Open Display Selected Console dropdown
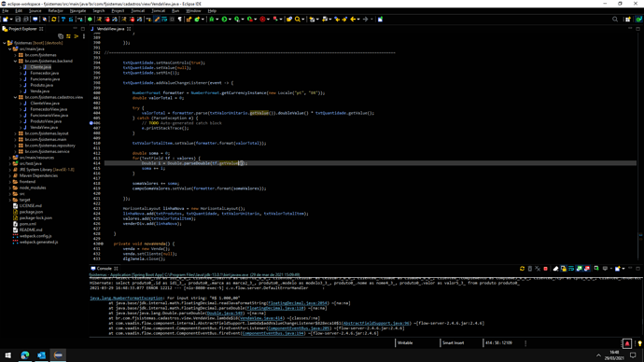 (611, 269)
